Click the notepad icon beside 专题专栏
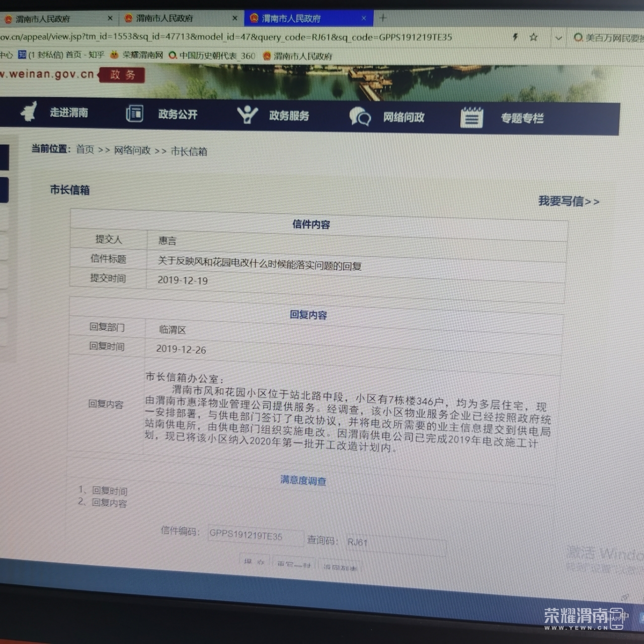 point(471,118)
